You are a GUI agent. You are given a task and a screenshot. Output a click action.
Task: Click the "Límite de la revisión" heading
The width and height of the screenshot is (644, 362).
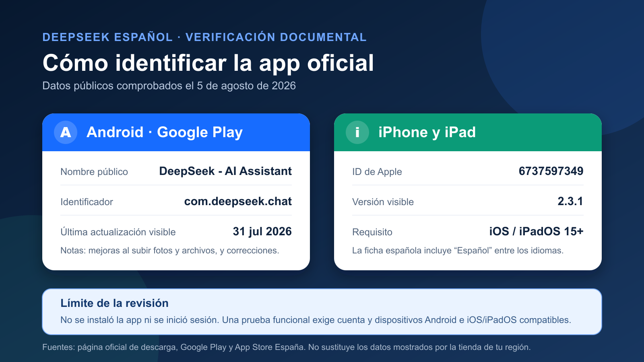point(114,303)
